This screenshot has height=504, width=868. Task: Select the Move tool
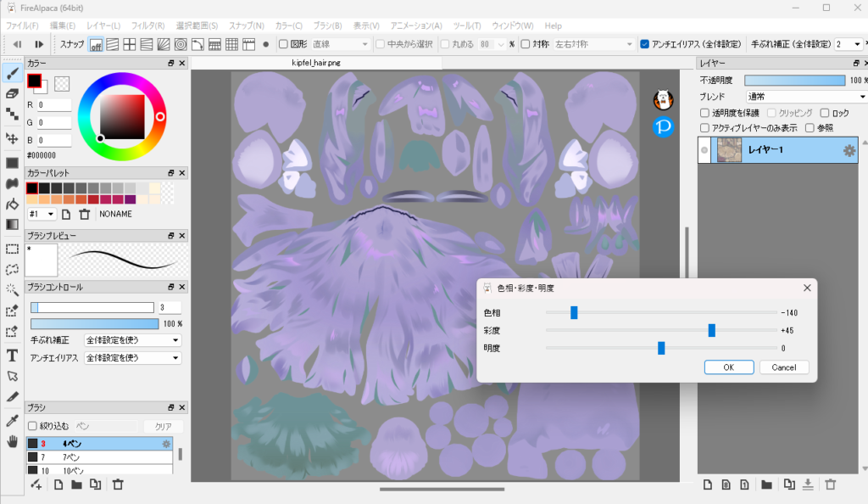point(12,137)
